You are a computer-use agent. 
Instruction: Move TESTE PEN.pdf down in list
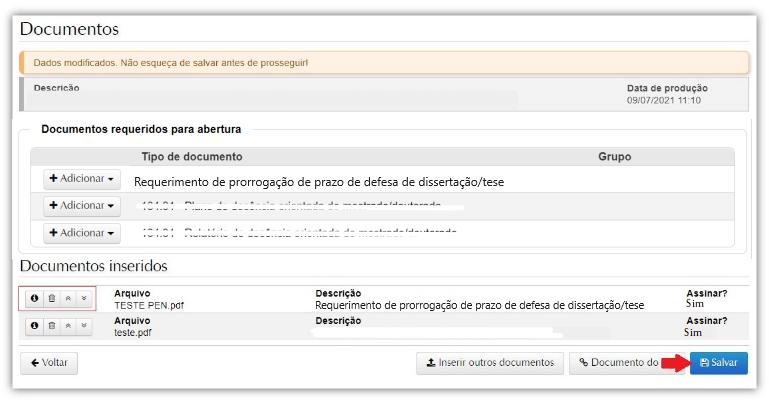click(x=84, y=298)
